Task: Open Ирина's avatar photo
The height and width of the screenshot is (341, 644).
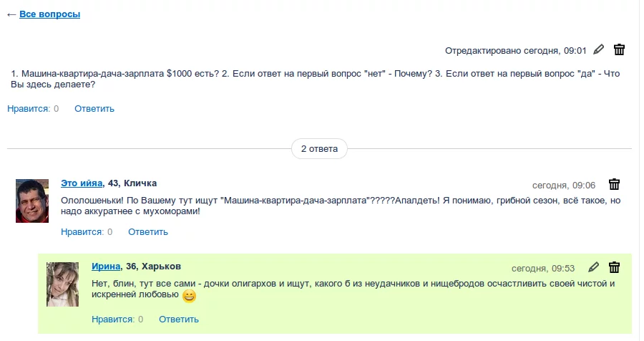Action: pyautogui.click(x=62, y=284)
